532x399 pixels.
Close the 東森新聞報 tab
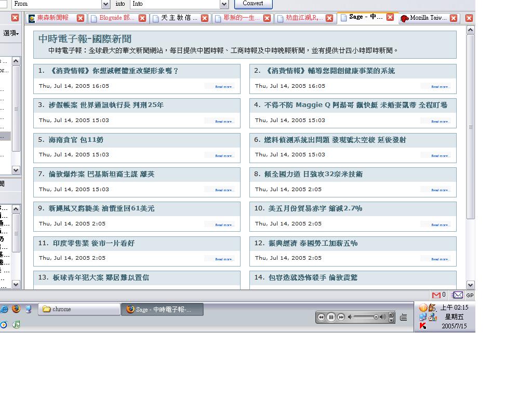80,18
